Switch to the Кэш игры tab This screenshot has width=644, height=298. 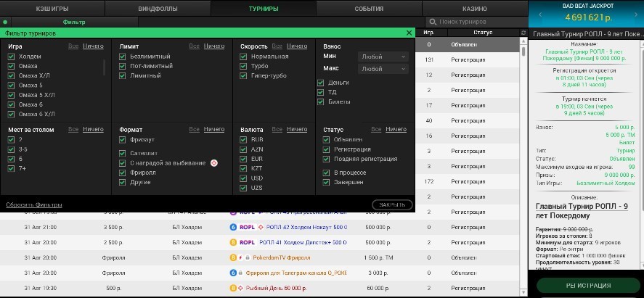52,9
